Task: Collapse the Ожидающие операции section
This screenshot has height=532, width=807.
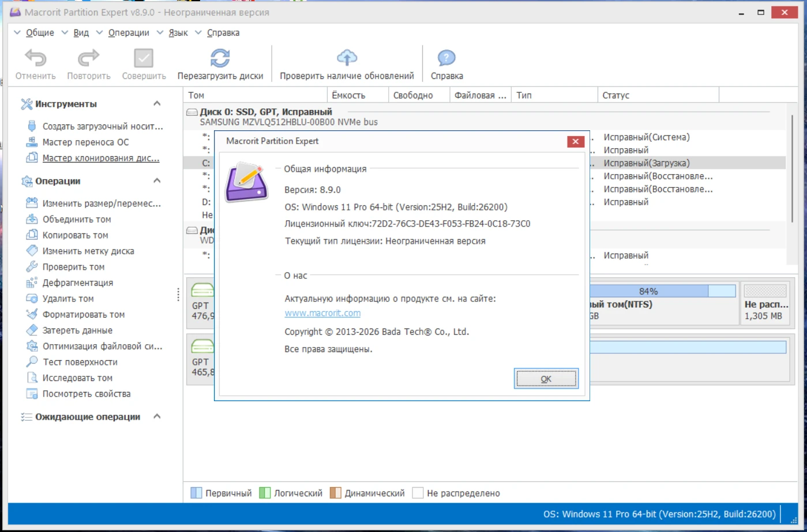Action: pyautogui.click(x=157, y=417)
